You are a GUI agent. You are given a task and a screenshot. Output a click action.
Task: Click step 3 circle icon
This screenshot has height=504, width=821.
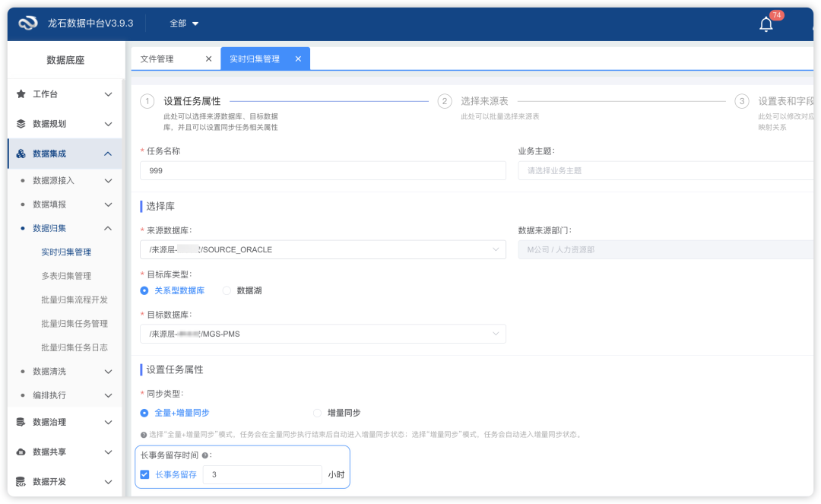pyautogui.click(x=742, y=102)
